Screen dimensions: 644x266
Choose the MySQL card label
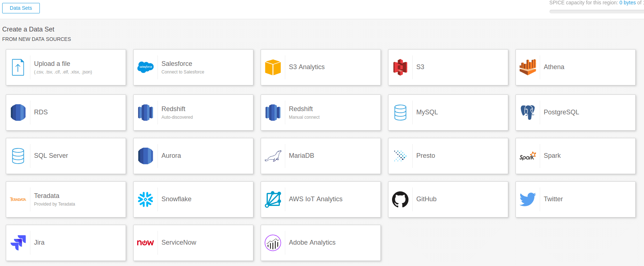(427, 112)
